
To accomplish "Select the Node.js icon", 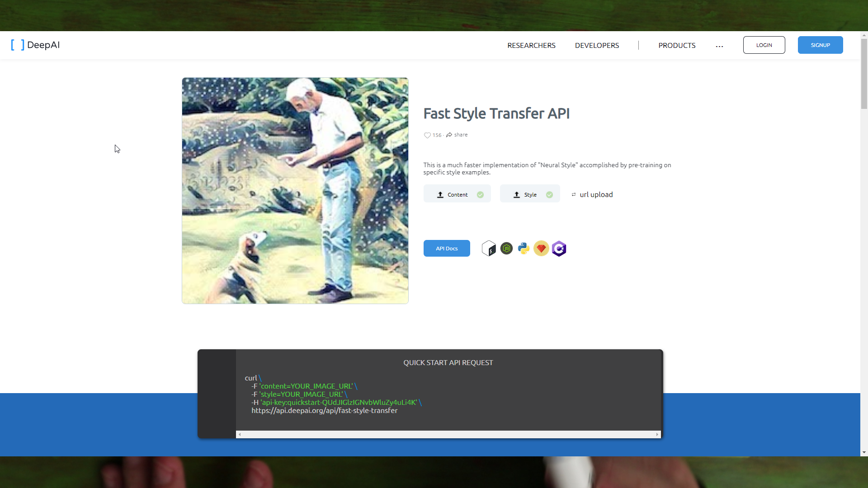I will click(x=506, y=249).
